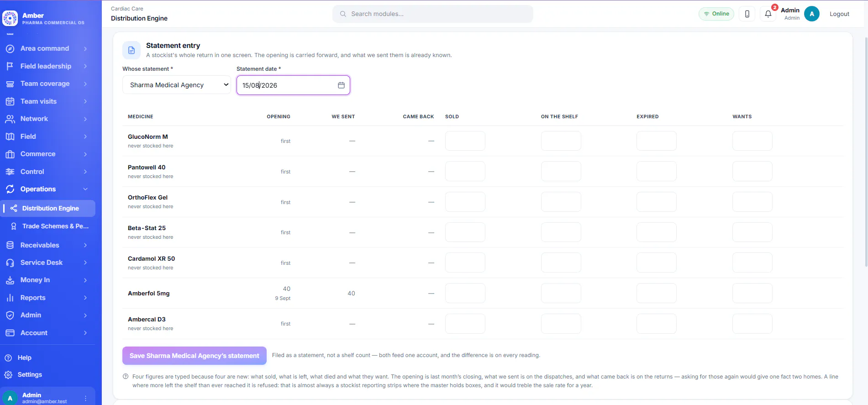Expand the Network chevron
Screen dimensions: 868x405
click(85, 119)
